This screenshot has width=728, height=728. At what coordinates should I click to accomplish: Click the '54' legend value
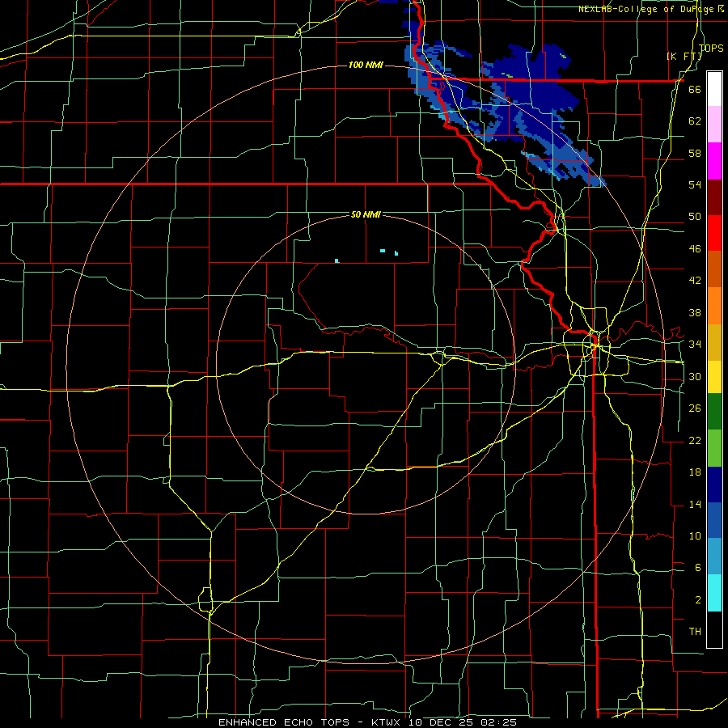pyautogui.click(x=695, y=184)
